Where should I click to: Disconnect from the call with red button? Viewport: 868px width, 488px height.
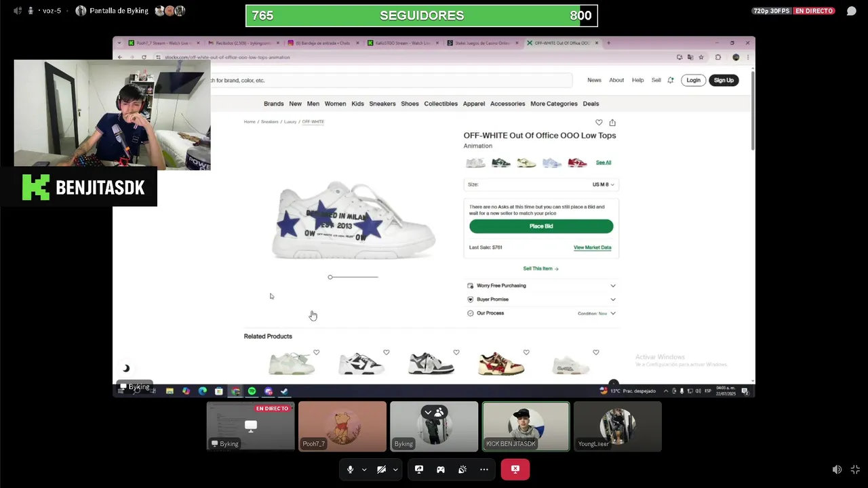point(515,469)
